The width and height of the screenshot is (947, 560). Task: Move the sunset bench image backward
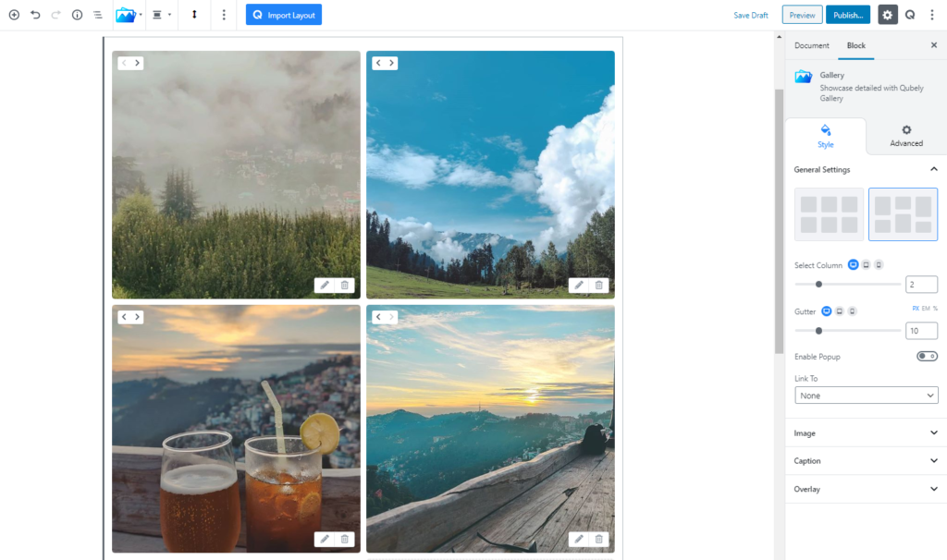pyautogui.click(x=378, y=317)
